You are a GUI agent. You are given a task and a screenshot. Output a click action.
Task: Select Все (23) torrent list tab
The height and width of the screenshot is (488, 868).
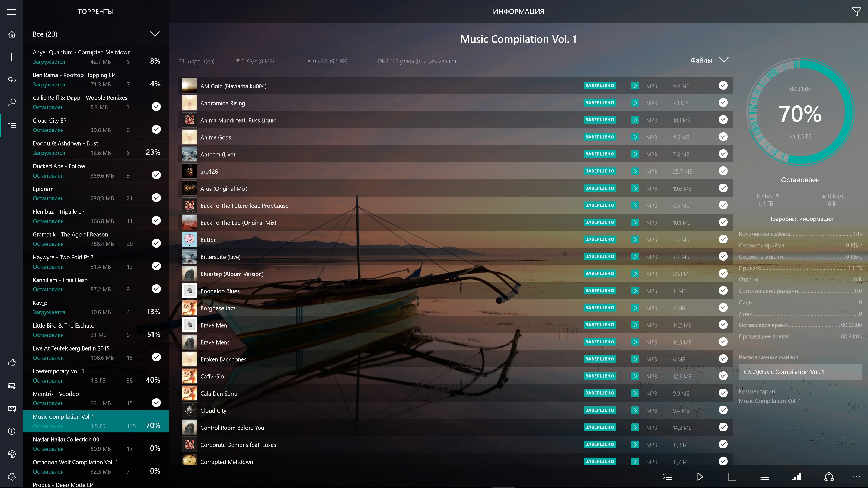[95, 34]
